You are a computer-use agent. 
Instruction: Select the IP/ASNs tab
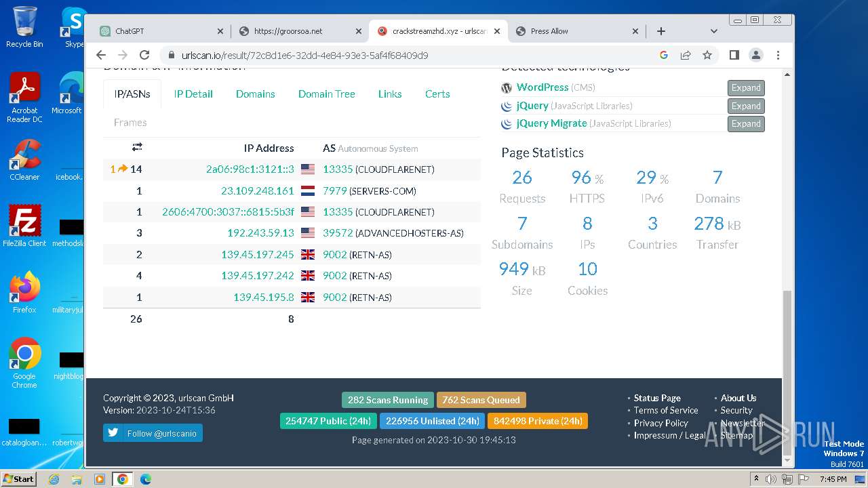(x=132, y=94)
